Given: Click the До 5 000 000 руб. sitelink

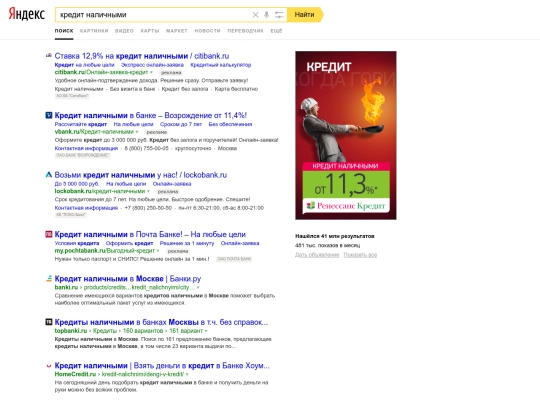Looking at the screenshot, I should (77, 184).
